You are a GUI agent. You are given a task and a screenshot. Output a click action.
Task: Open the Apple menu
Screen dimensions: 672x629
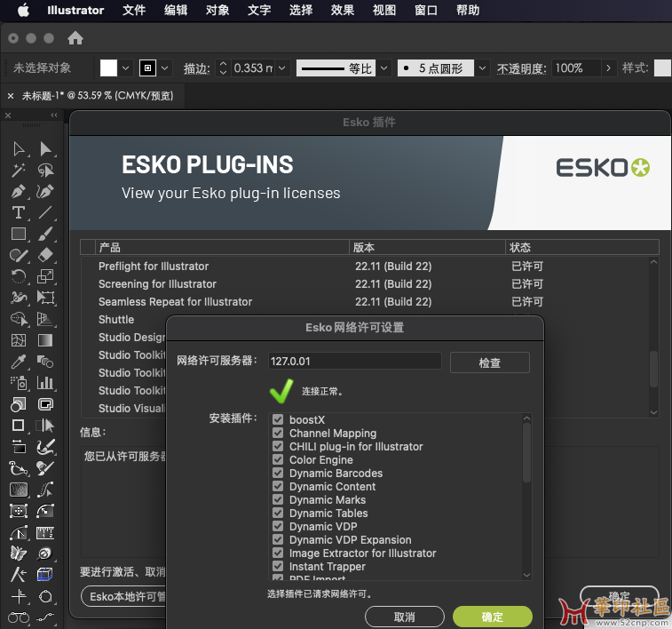pos(24,10)
